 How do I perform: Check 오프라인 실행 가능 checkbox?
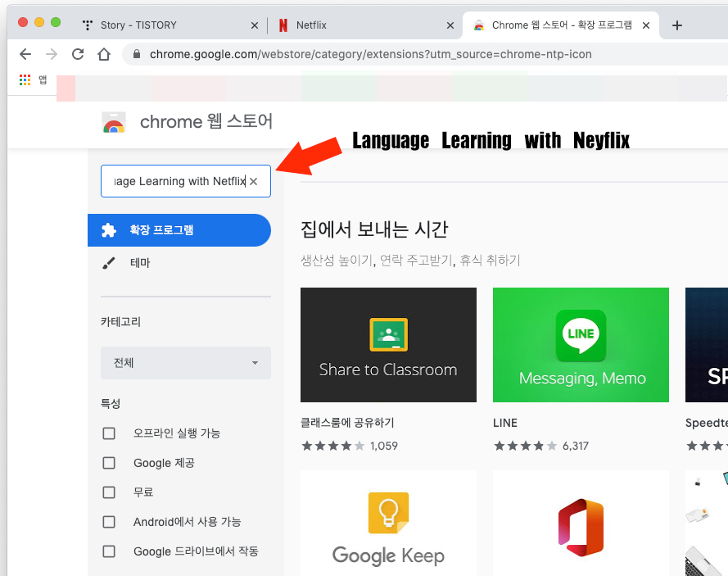[109, 433]
